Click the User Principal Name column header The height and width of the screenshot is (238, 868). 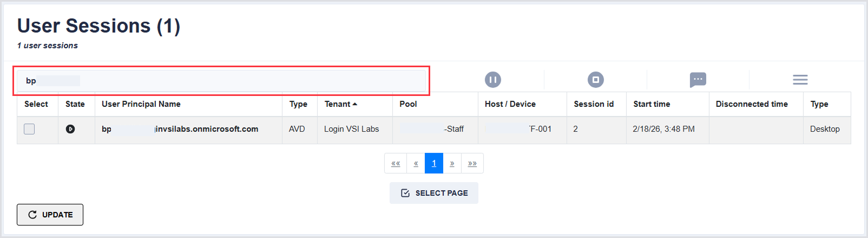click(141, 104)
